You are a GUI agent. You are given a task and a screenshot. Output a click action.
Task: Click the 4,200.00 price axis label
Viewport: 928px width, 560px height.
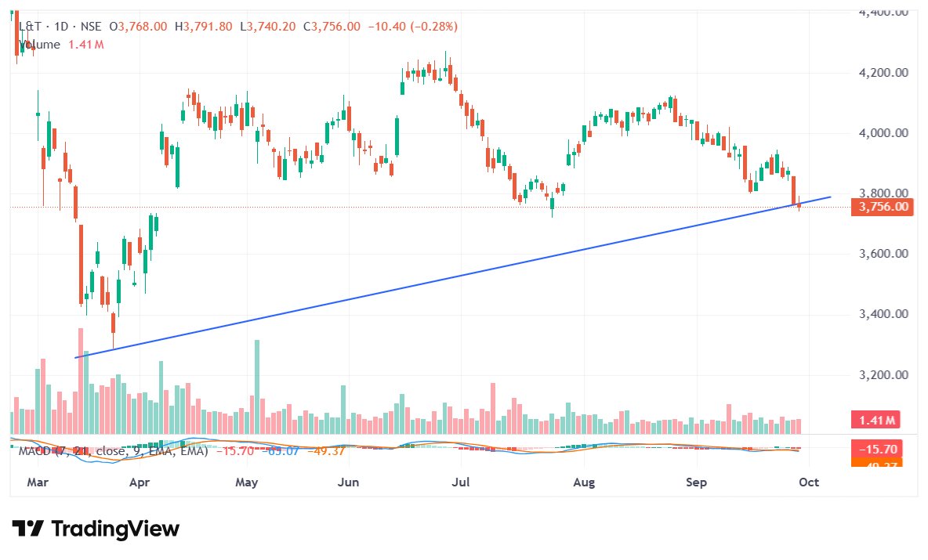click(x=883, y=73)
